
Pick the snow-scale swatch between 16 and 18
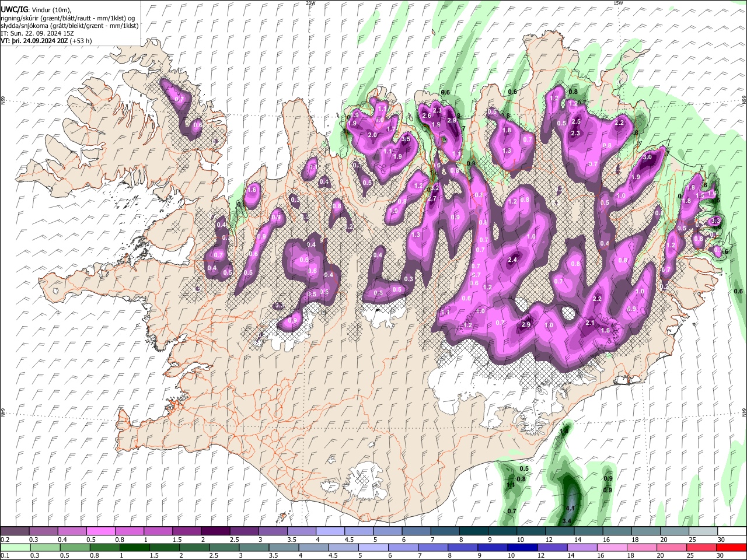tap(616, 531)
